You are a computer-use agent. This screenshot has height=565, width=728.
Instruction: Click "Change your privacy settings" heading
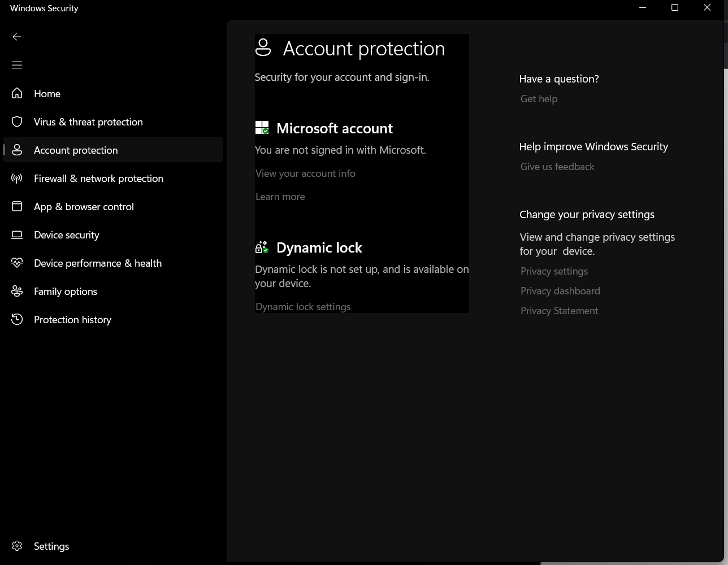(587, 214)
